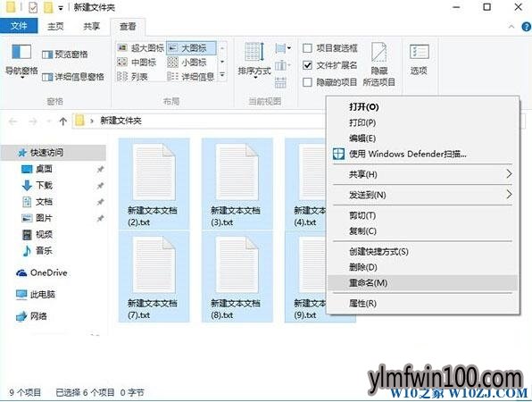
Task: Select file 新建文本文档 (8).txt
Action: [x=237, y=277]
